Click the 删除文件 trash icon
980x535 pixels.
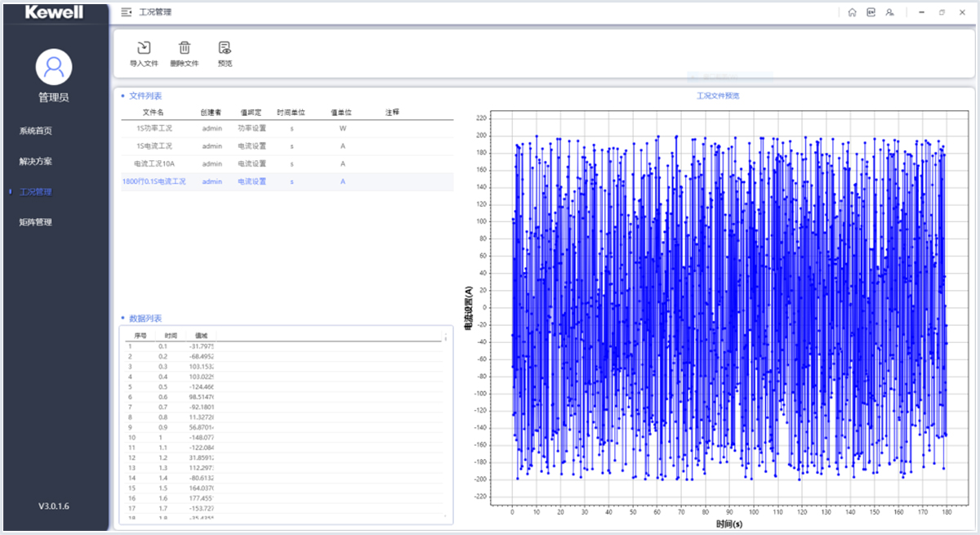click(x=185, y=48)
